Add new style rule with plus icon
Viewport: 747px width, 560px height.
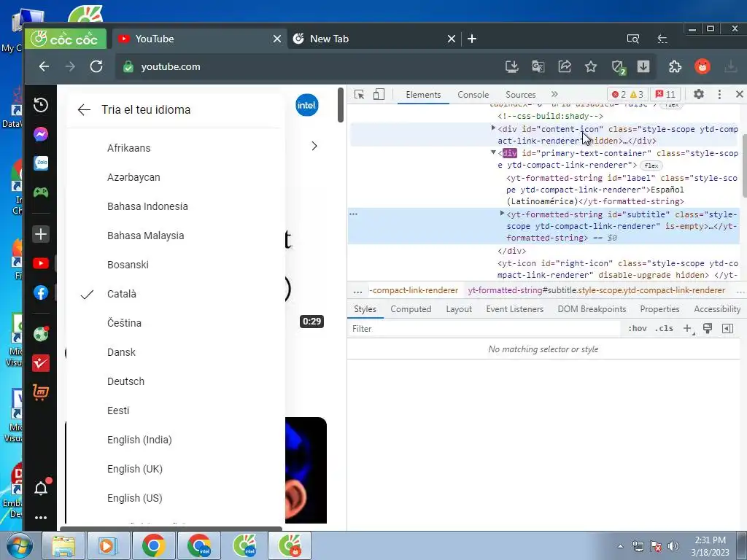tap(688, 329)
